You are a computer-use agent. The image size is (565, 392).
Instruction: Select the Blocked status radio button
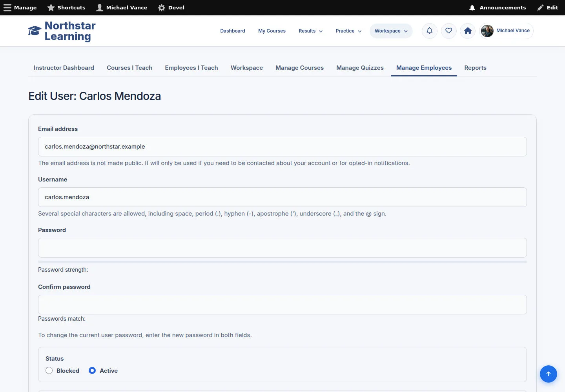coord(49,370)
